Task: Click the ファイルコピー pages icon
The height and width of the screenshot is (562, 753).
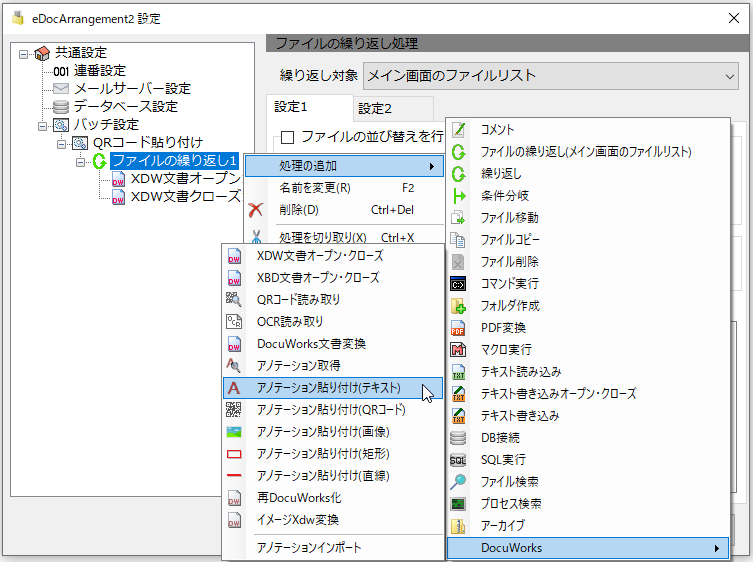Action: coord(459,240)
